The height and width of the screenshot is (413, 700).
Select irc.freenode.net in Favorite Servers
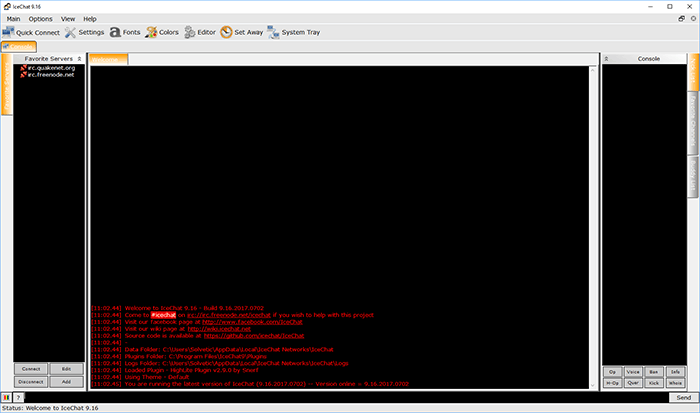click(51, 75)
